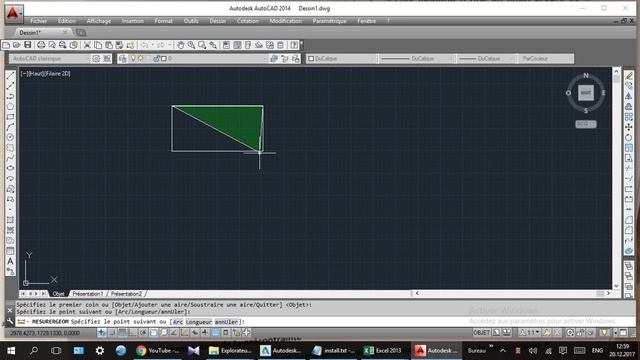Click the Plot (printer) icon
This screenshot has height=360, width=640.
click(41, 45)
